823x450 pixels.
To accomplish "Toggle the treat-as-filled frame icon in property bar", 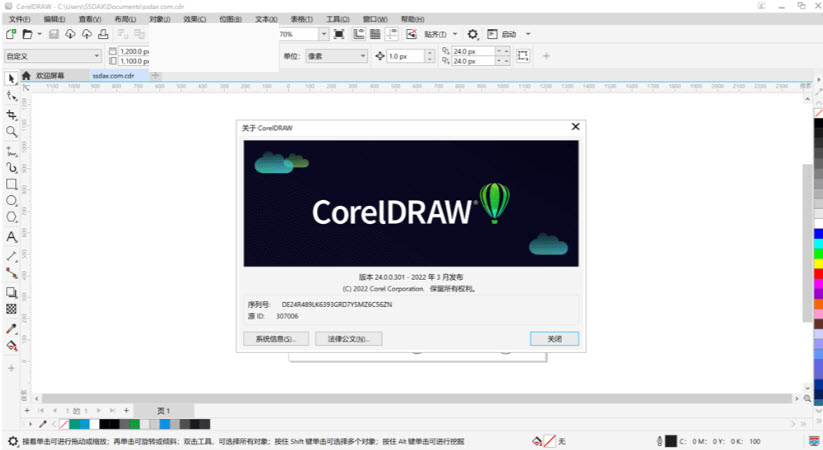I will tap(523, 56).
